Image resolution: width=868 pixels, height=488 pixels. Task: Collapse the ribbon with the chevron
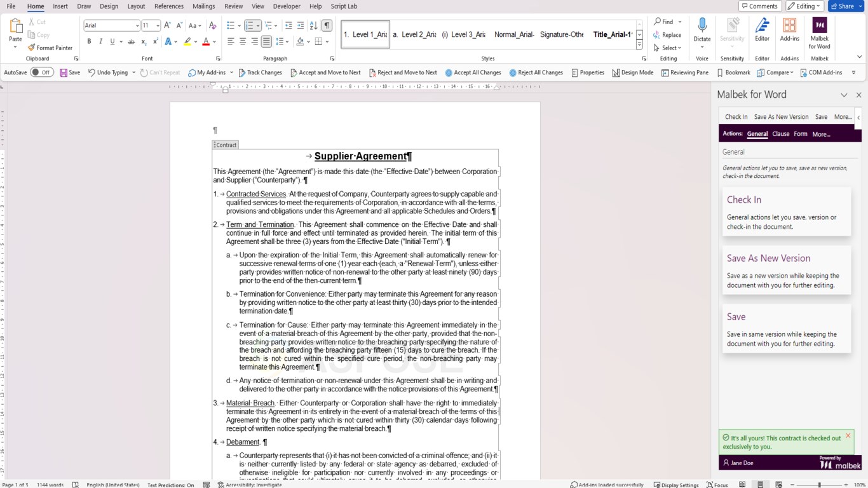pos(859,57)
